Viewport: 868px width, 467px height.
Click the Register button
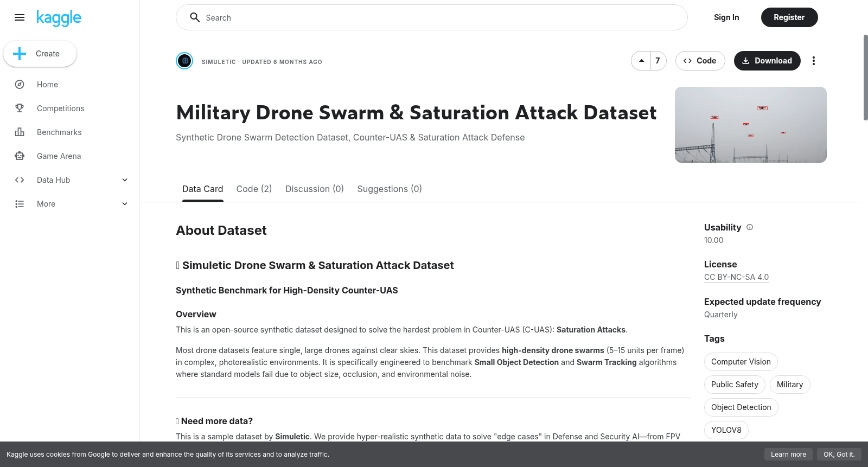pos(789,17)
